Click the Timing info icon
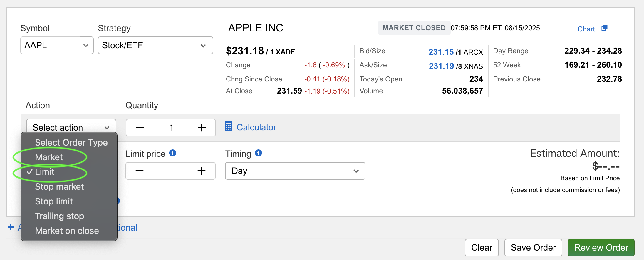 click(258, 153)
